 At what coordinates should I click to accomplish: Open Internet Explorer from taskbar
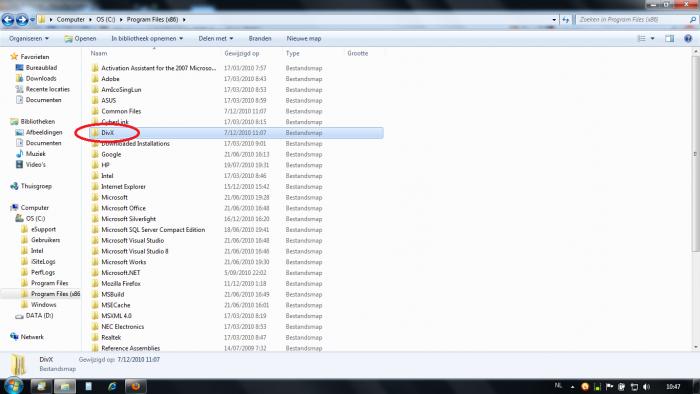tap(112, 386)
